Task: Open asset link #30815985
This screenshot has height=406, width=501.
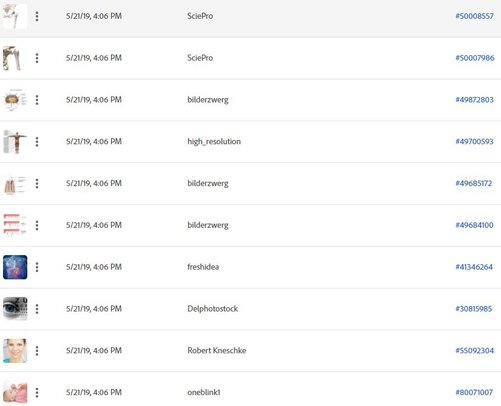Action: point(474,309)
